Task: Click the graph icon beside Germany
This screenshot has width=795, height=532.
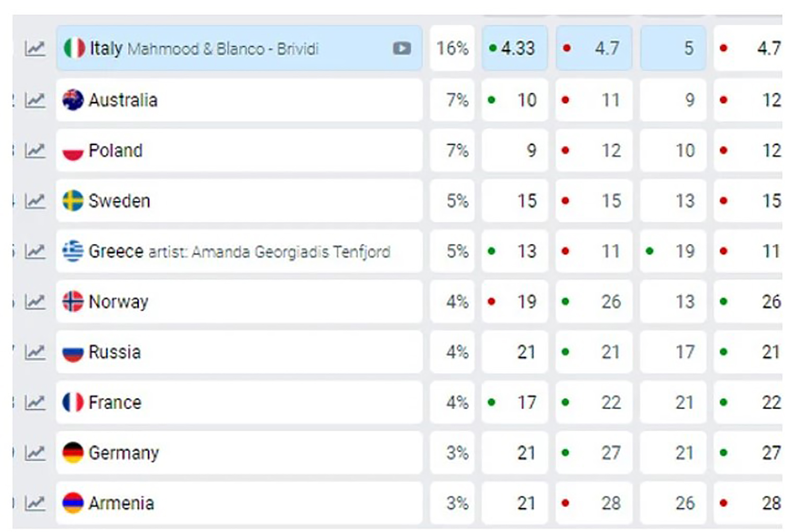Action: coord(35,453)
